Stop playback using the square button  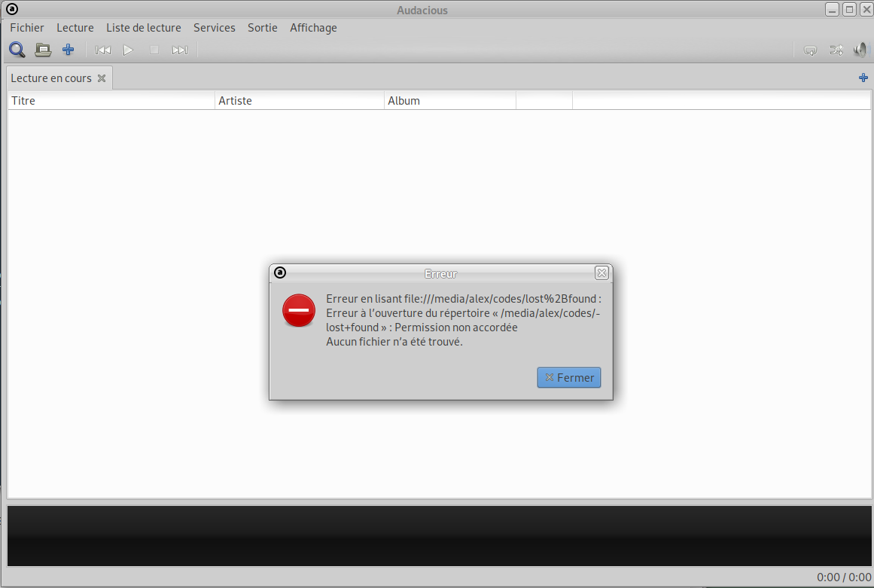coord(154,50)
